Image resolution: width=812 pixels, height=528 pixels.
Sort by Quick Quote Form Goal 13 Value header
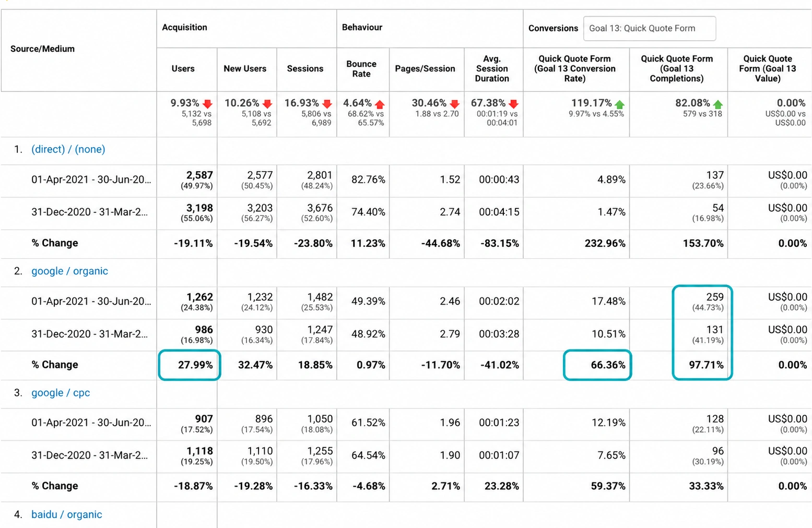768,68
